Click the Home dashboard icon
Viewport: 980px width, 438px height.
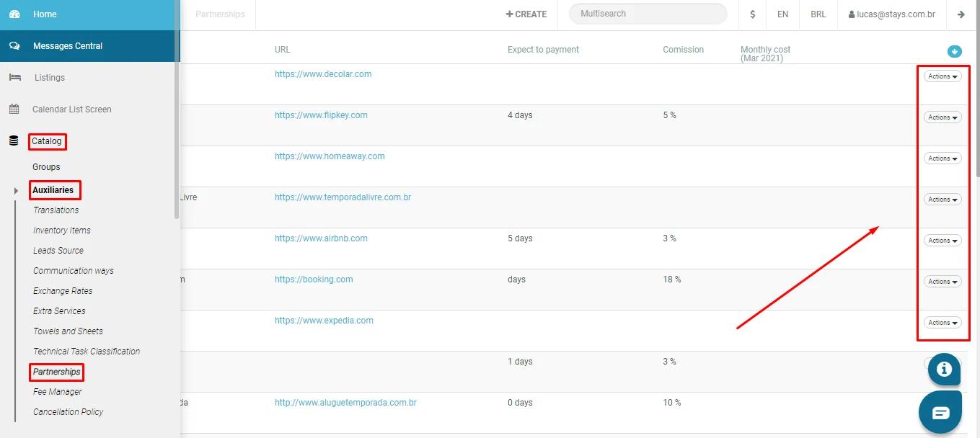tap(14, 14)
